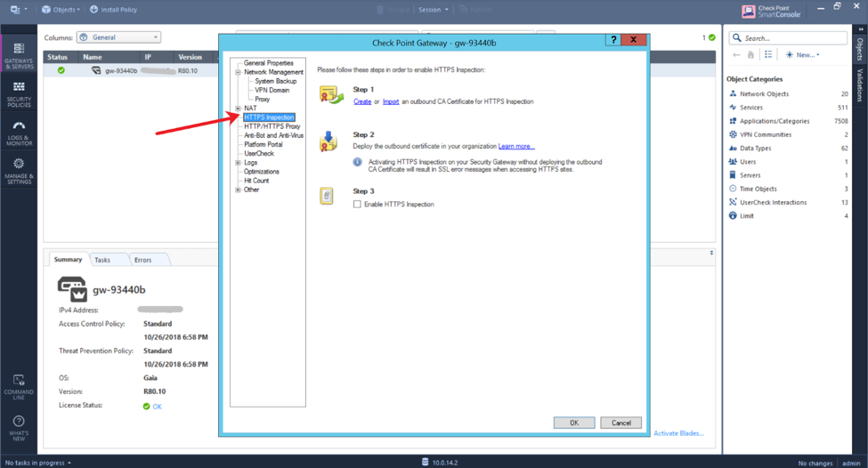868x468 pixels.
Task: Click the Import certificate link
Action: coord(391,101)
